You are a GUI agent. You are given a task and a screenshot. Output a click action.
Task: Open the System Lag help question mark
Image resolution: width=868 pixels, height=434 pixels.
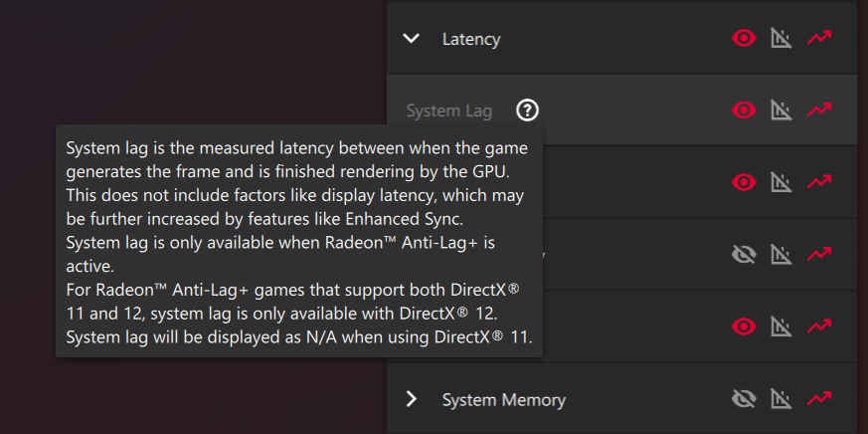[527, 110]
